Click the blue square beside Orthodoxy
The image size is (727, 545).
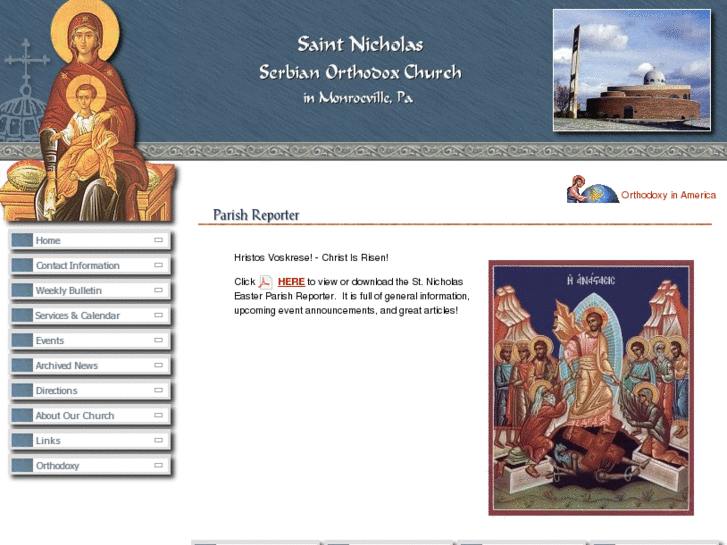[x=22, y=466]
